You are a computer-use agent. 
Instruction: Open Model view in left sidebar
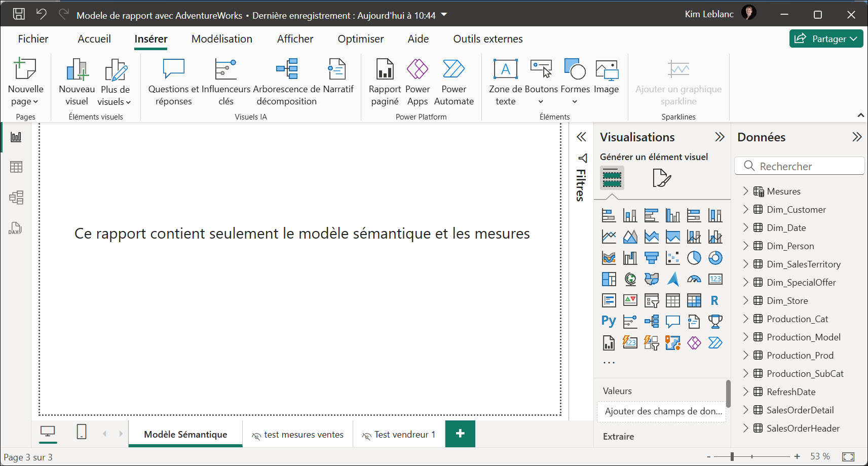pos(16,197)
